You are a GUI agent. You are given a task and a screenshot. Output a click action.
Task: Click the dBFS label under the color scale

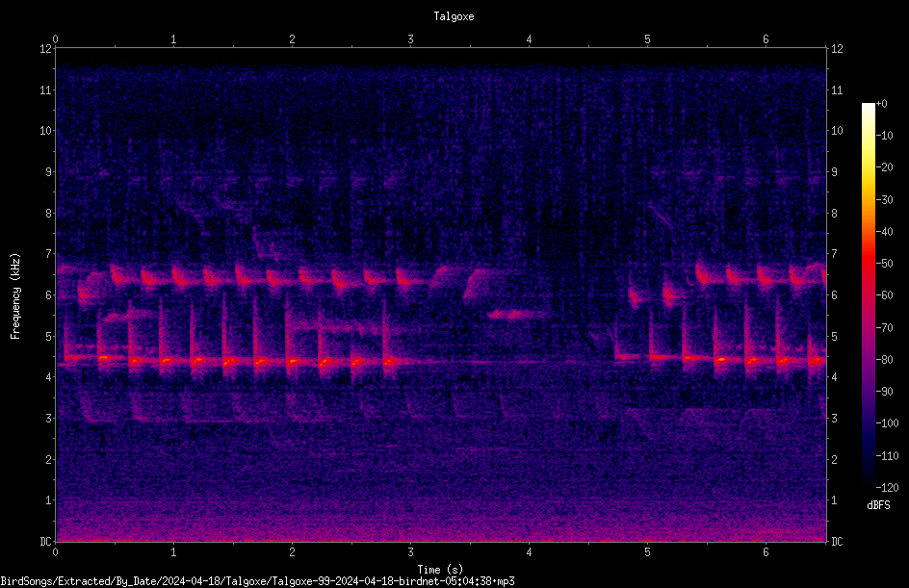pos(878,505)
